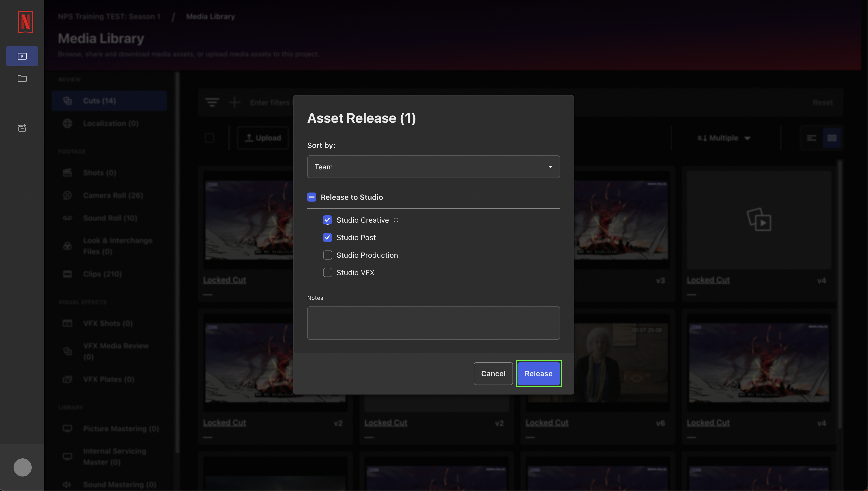This screenshot has width=868, height=491.
Task: Open NPS Training TEST: Season 1 breadcrumb
Action: pyautogui.click(x=109, y=16)
